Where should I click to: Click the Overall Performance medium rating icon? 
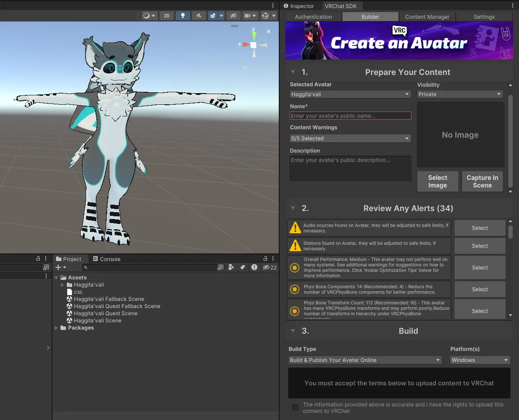(294, 268)
